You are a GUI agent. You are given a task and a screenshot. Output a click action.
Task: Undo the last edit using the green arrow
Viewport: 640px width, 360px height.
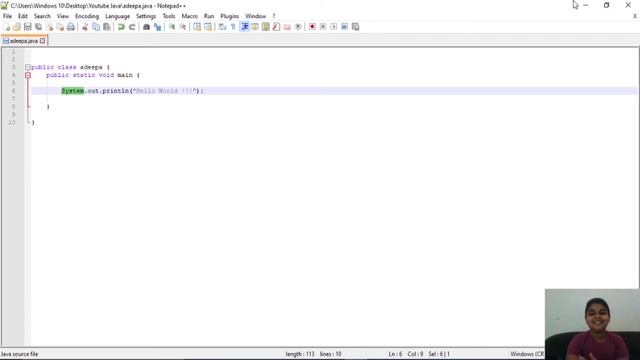pos(121,27)
